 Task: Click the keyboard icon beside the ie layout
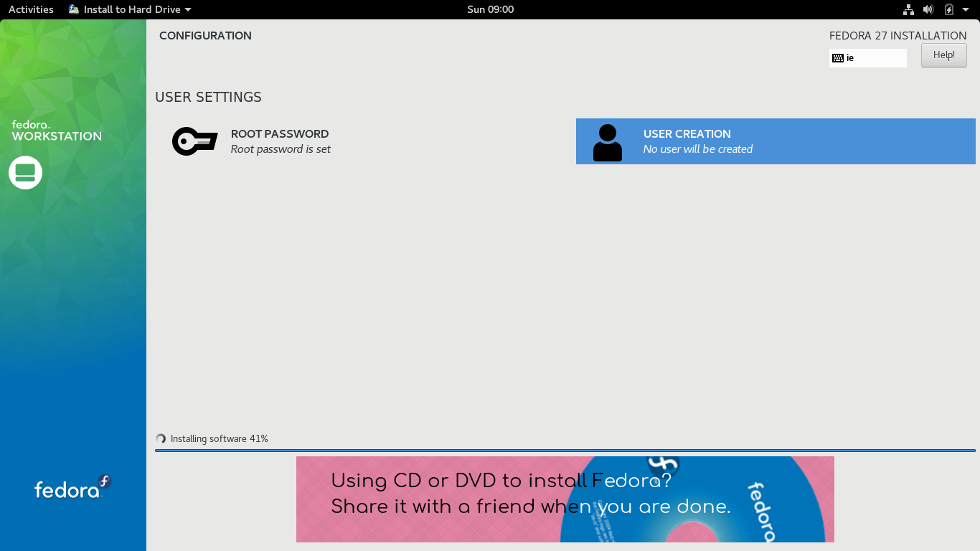click(838, 58)
